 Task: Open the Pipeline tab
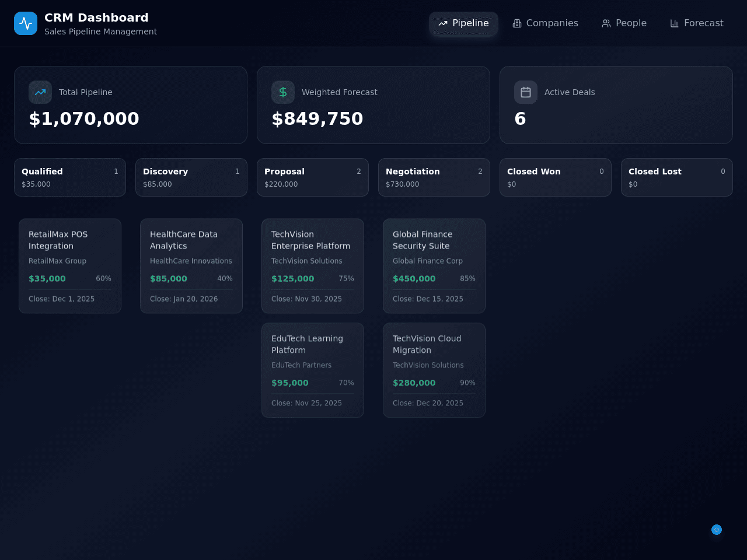463,23
